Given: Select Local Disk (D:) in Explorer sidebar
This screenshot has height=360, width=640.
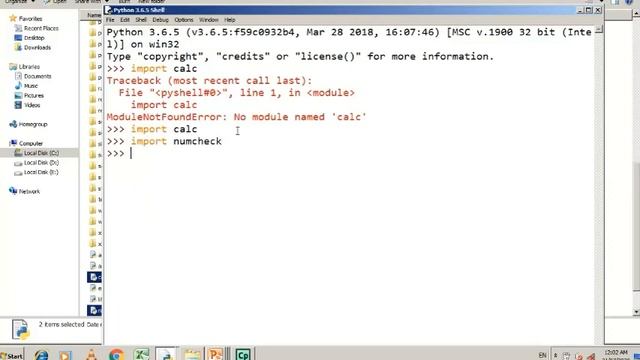Looking at the screenshot, I should pyautogui.click(x=41, y=162).
